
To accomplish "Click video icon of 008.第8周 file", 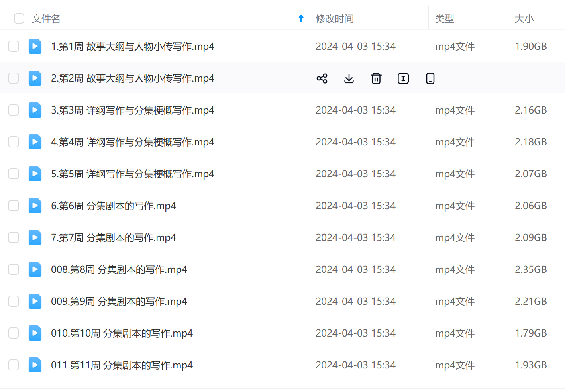I will 35,269.
